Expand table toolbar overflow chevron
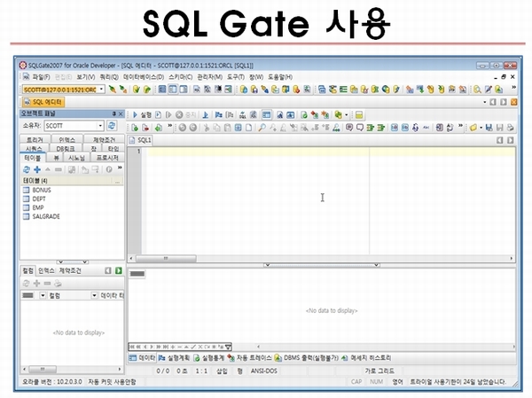 click(120, 168)
